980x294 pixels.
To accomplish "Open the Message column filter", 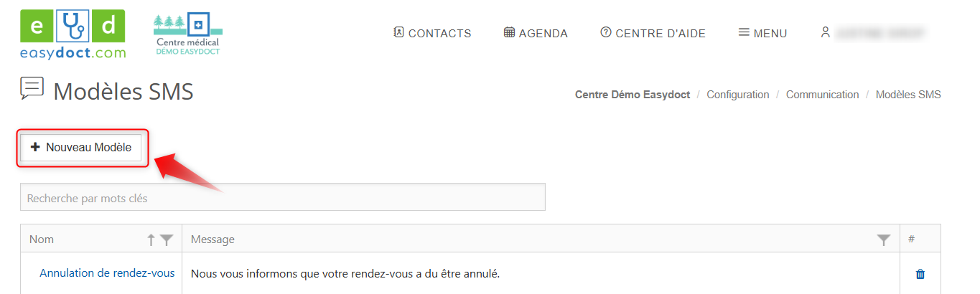I will (884, 240).
